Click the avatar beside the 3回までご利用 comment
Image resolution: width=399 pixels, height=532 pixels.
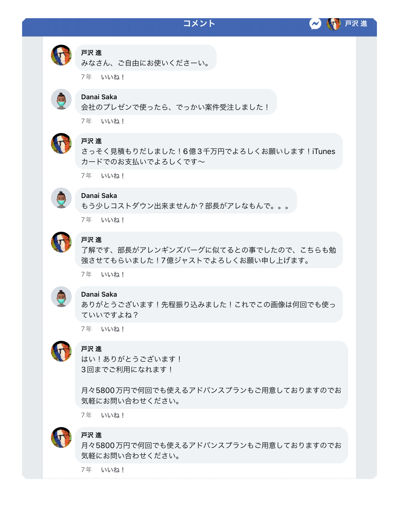(61, 351)
